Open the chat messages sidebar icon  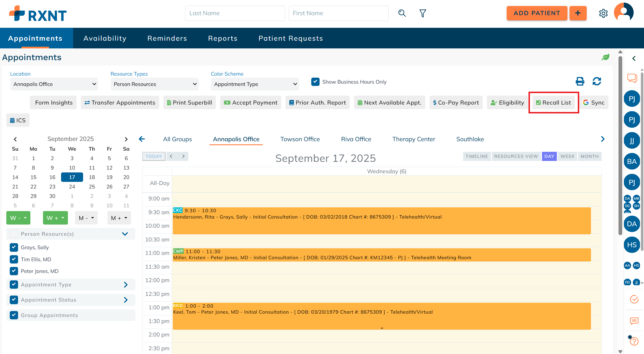pyautogui.click(x=632, y=78)
